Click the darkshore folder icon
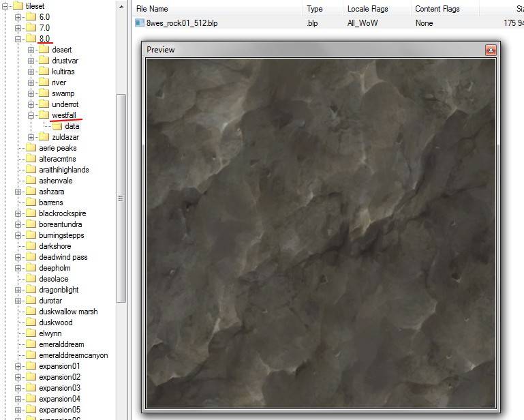 31,246
